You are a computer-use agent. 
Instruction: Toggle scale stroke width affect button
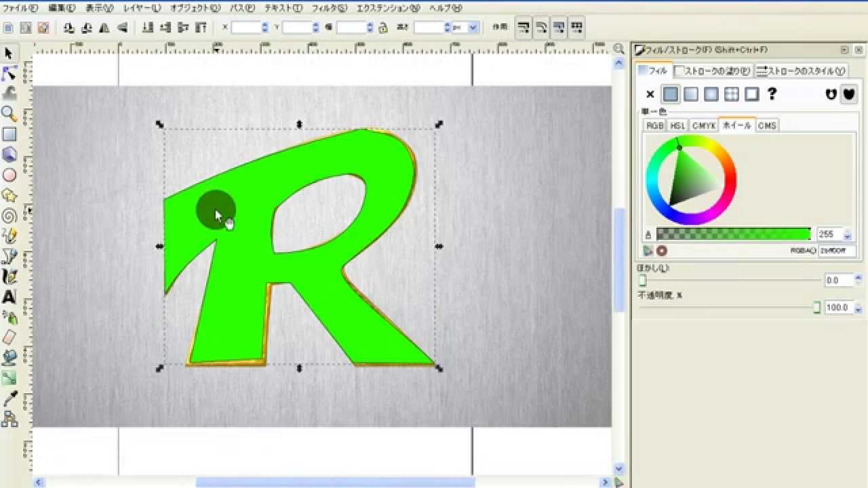tap(524, 28)
